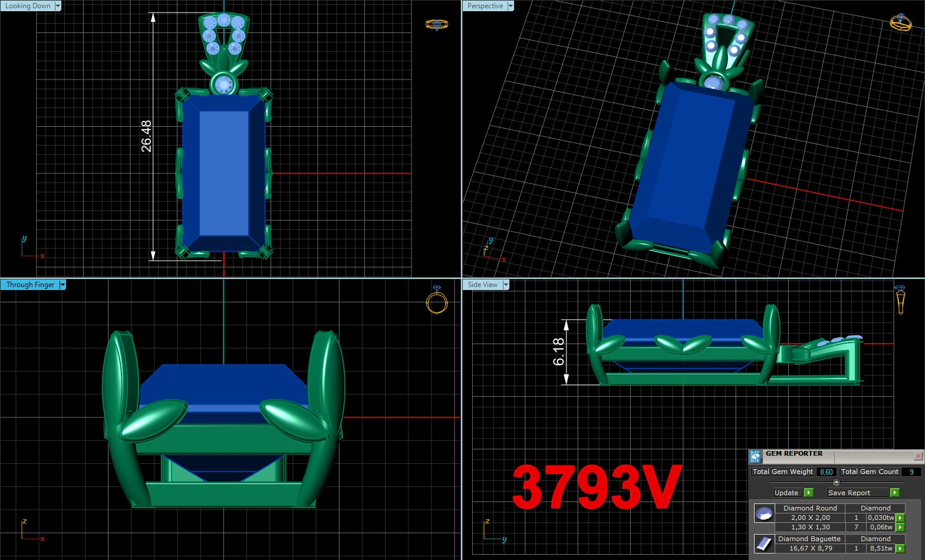Close the Gem Reporter panel

pyautogui.click(x=918, y=456)
